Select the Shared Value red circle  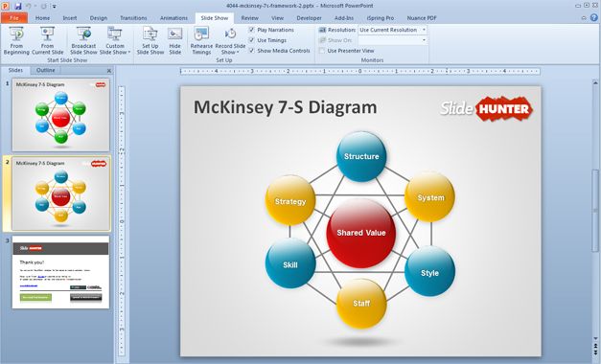point(360,233)
